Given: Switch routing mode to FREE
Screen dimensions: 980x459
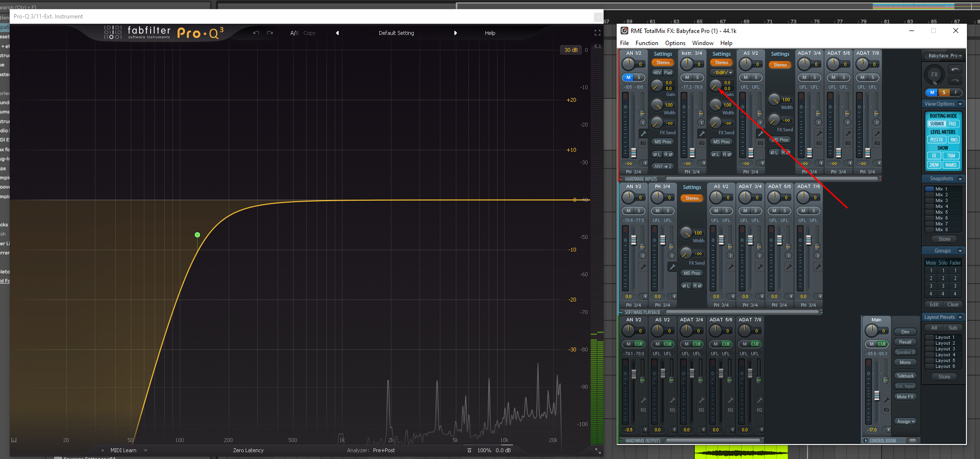Looking at the screenshot, I should [x=952, y=124].
